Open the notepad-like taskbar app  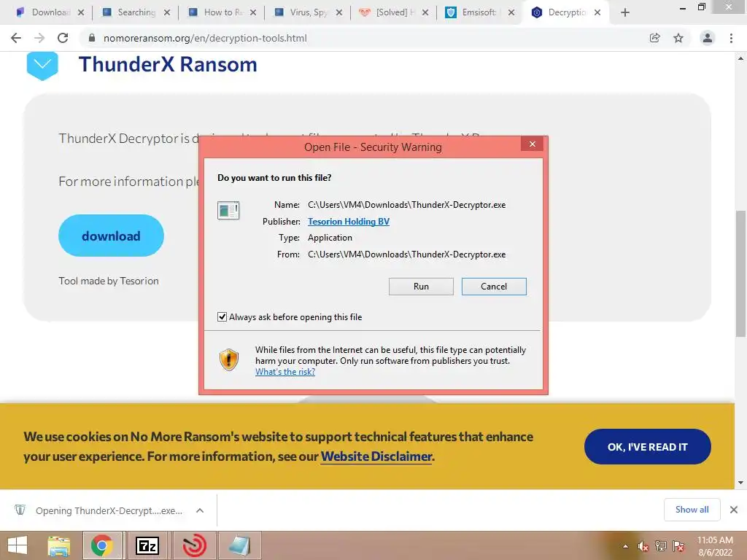(239, 545)
